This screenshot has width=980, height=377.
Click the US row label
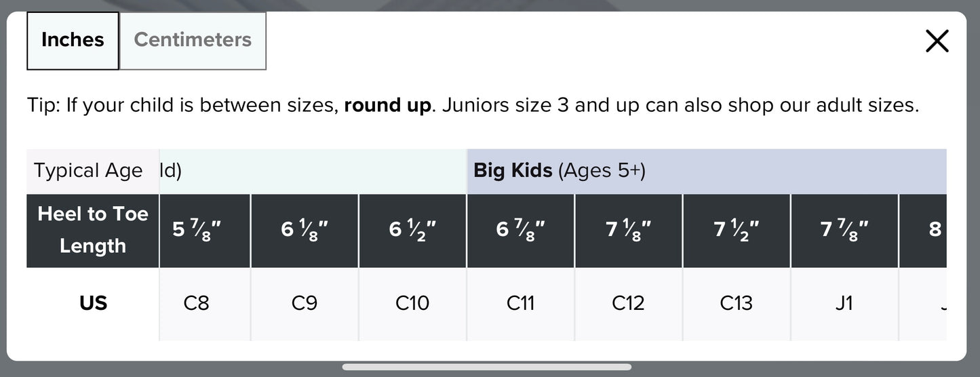point(93,302)
